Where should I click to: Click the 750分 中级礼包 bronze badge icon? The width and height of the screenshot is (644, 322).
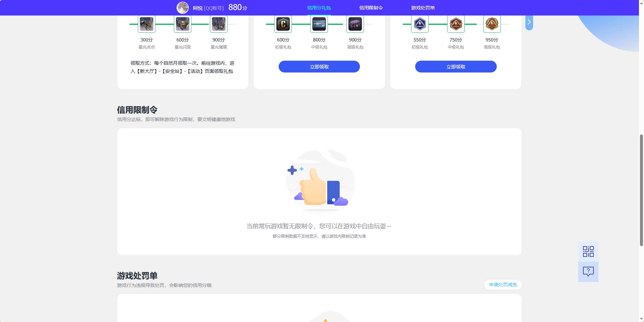tap(456, 24)
